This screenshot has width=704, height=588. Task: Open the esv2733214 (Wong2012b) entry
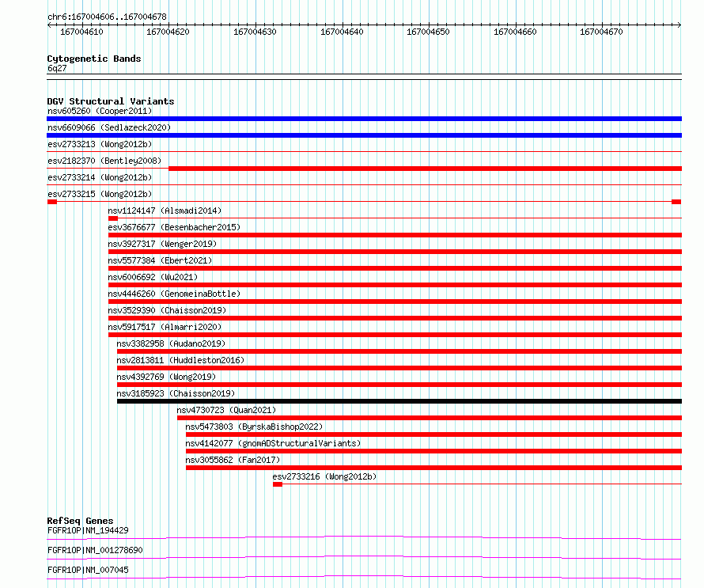tap(100, 177)
